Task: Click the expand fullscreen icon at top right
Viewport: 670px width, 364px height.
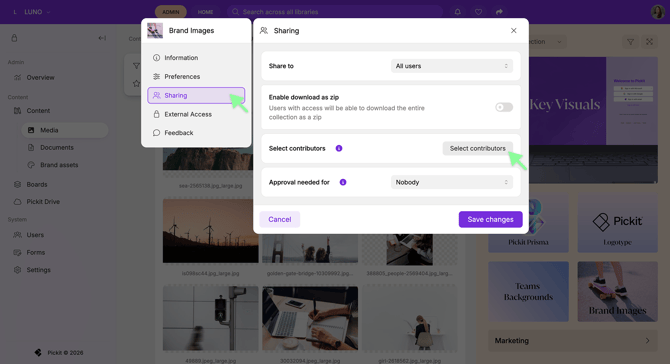Action: [x=649, y=42]
